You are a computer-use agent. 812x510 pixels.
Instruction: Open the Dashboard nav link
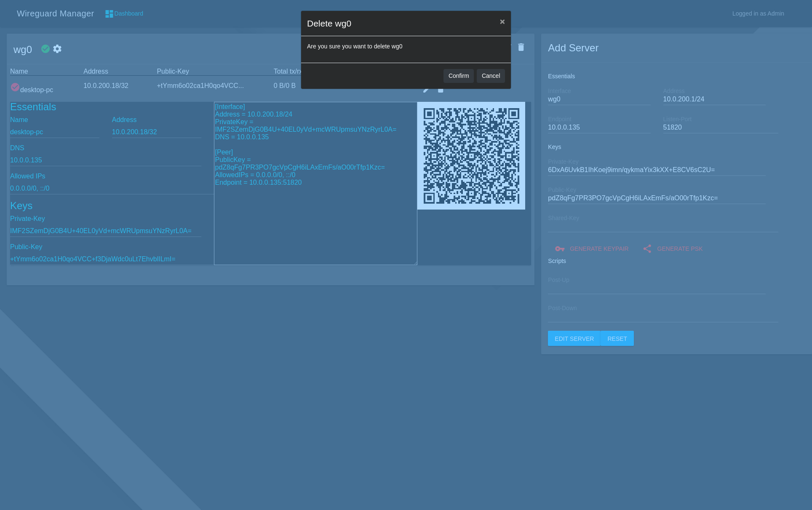128,13
